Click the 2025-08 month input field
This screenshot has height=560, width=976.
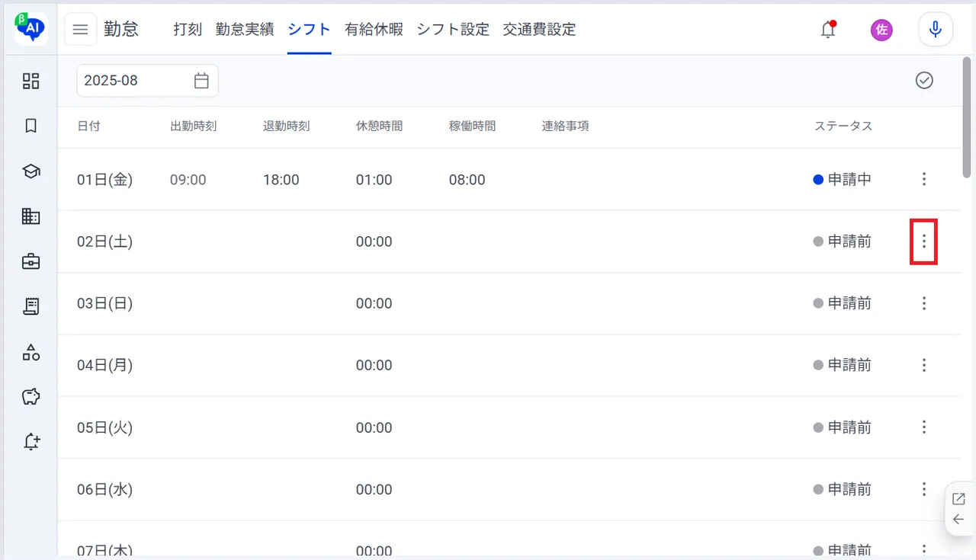pos(147,80)
